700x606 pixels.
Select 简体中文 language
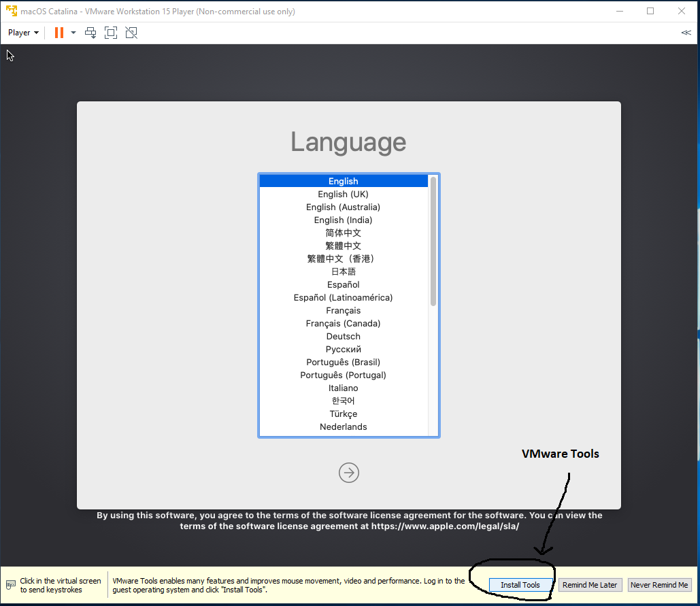coord(344,233)
